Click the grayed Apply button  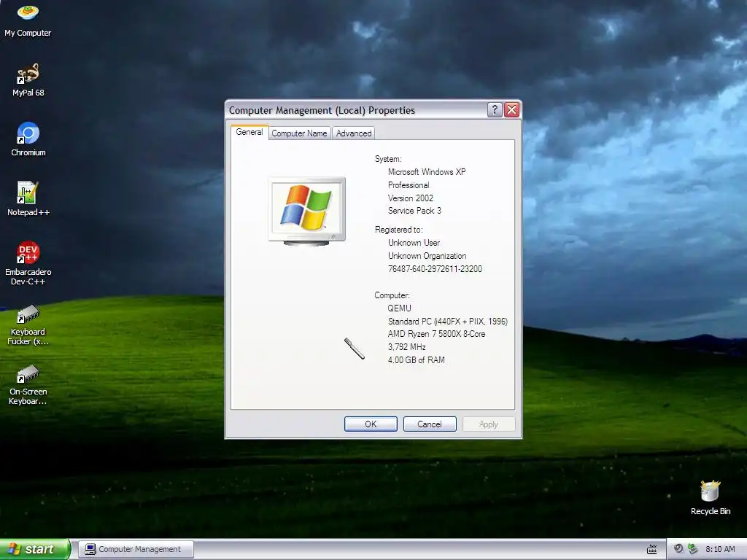coord(488,424)
